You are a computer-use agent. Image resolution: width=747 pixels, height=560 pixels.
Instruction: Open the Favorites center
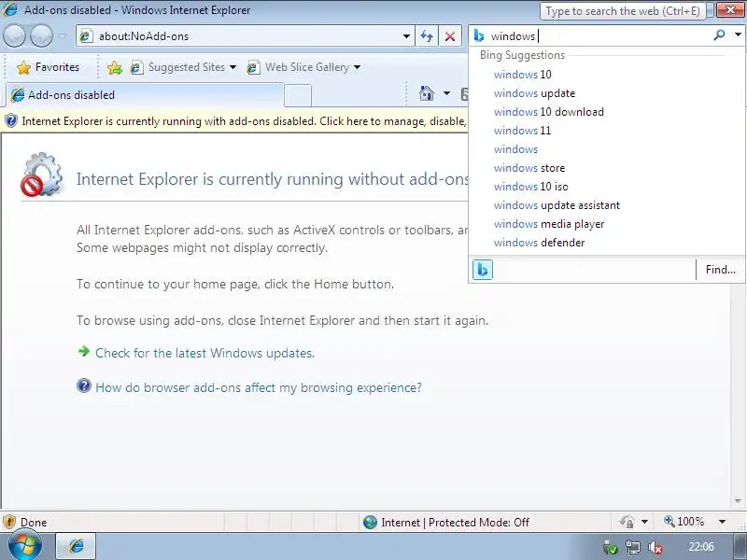[x=48, y=67]
